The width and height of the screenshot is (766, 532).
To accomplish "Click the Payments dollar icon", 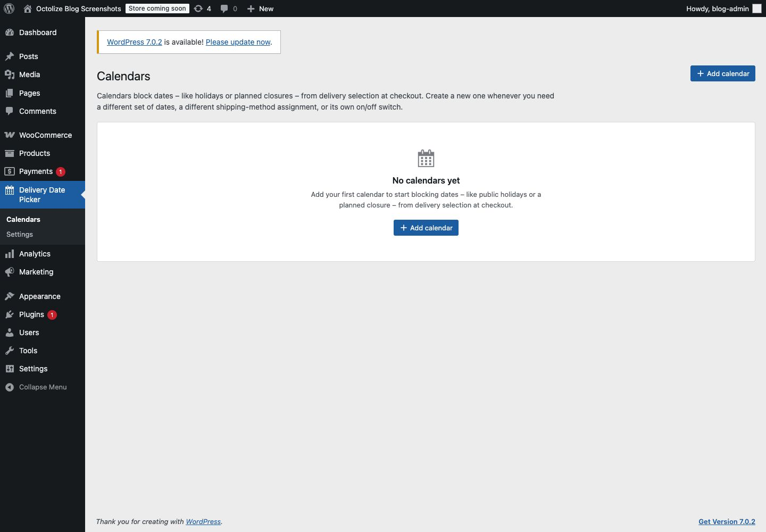I will [10, 171].
